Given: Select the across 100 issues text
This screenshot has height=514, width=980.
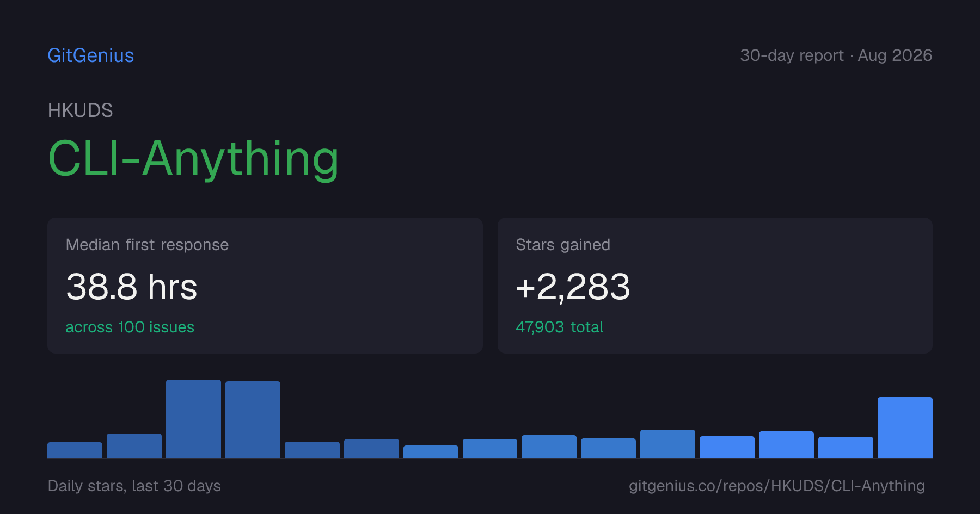Looking at the screenshot, I should click(x=130, y=327).
